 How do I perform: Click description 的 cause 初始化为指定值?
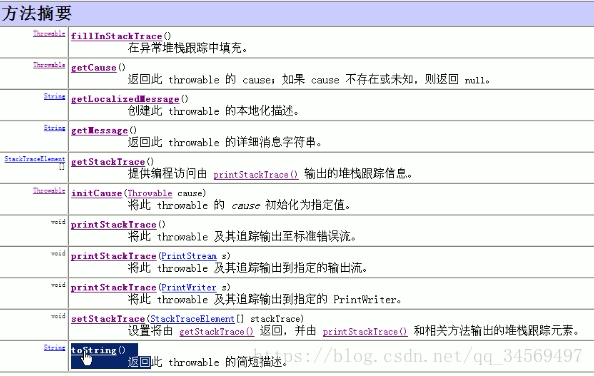282,205
